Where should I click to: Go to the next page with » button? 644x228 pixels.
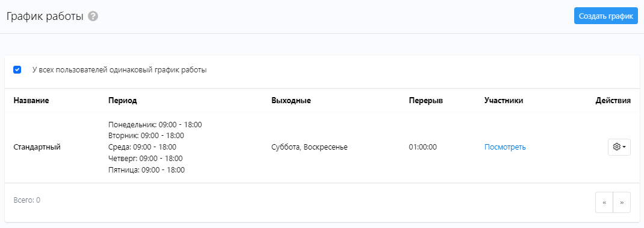622,203
